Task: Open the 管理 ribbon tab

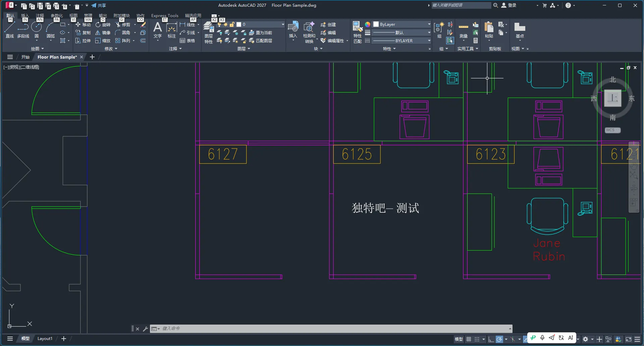Action: point(88,15)
